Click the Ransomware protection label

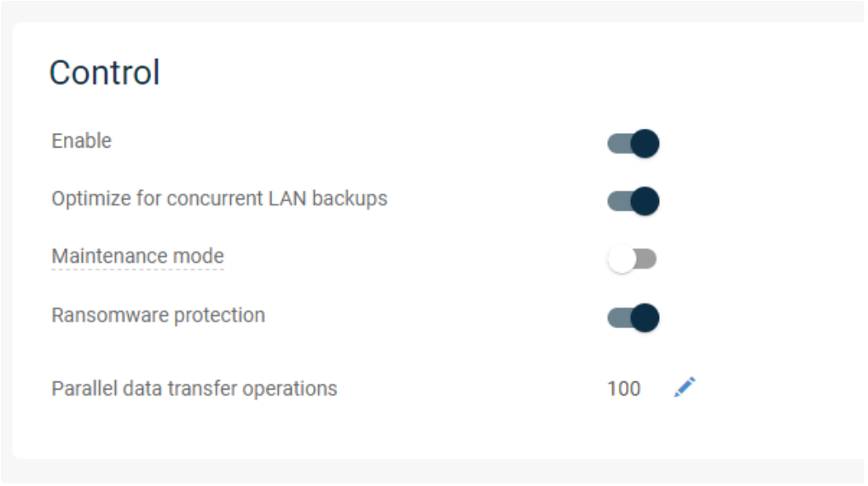[158, 315]
